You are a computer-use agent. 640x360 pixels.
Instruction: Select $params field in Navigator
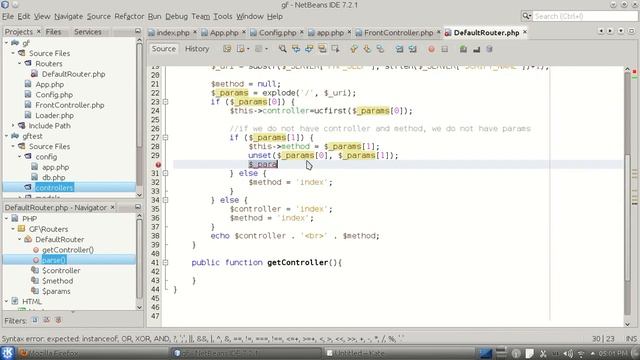tap(56, 291)
